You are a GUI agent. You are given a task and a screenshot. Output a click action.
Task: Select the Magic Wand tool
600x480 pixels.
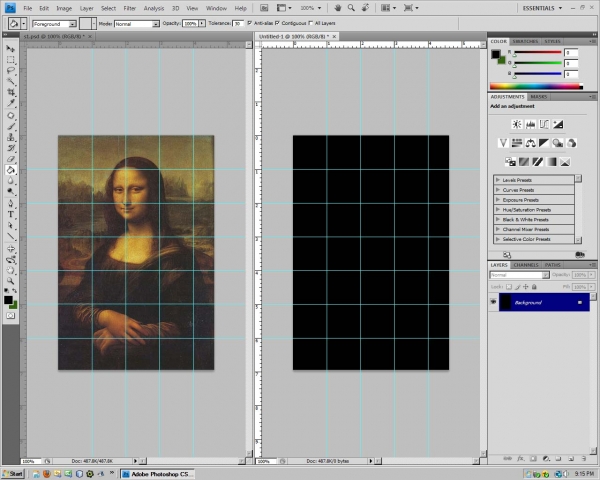click(x=10, y=81)
